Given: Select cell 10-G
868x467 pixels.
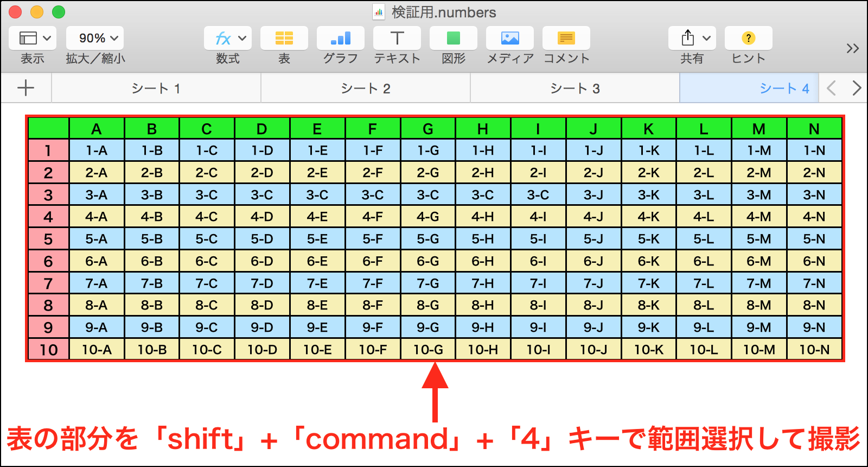Looking at the screenshot, I should point(428,350).
